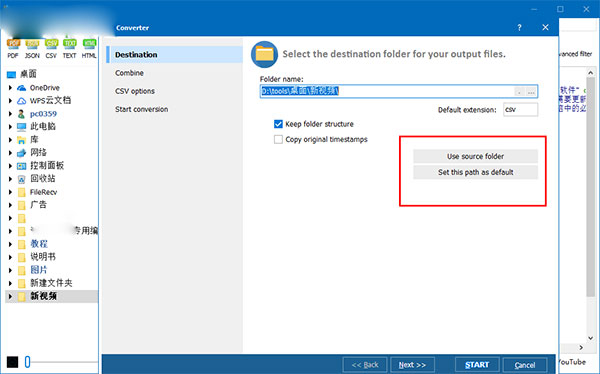
Task: Click the 回收站 recycle bin icon
Action: click(x=21, y=179)
